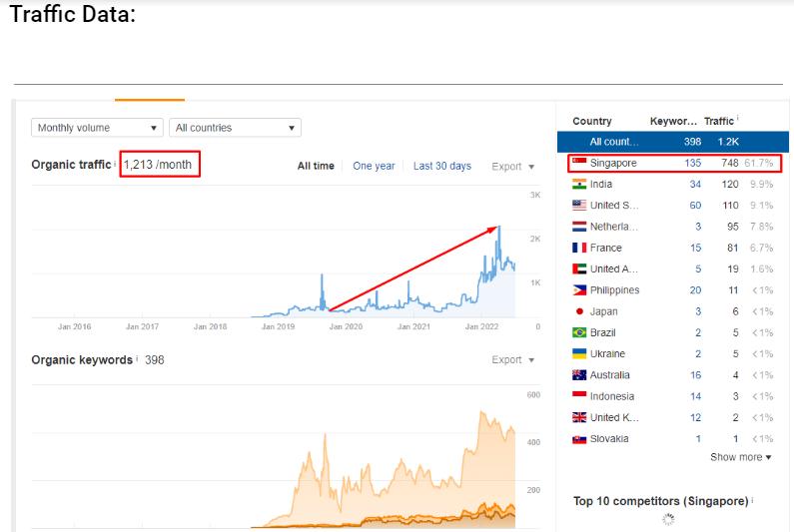Switch to the One year view
This screenshot has width=794, height=532.
pos(374,166)
